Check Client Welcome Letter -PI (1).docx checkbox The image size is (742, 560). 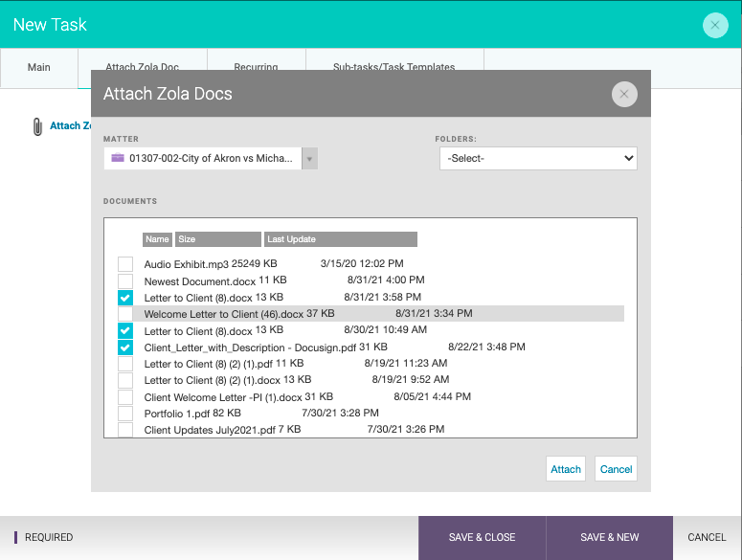125,397
